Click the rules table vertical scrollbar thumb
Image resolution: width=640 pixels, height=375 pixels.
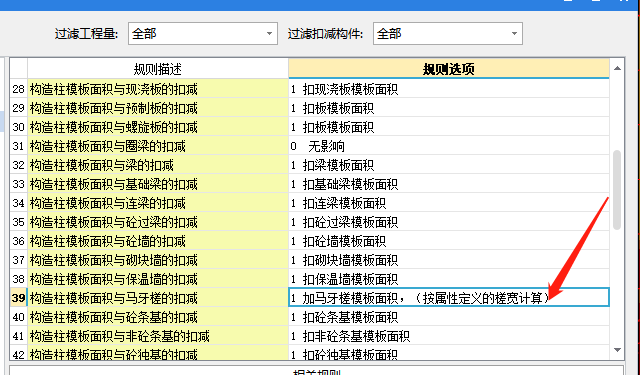[x=617, y=190]
